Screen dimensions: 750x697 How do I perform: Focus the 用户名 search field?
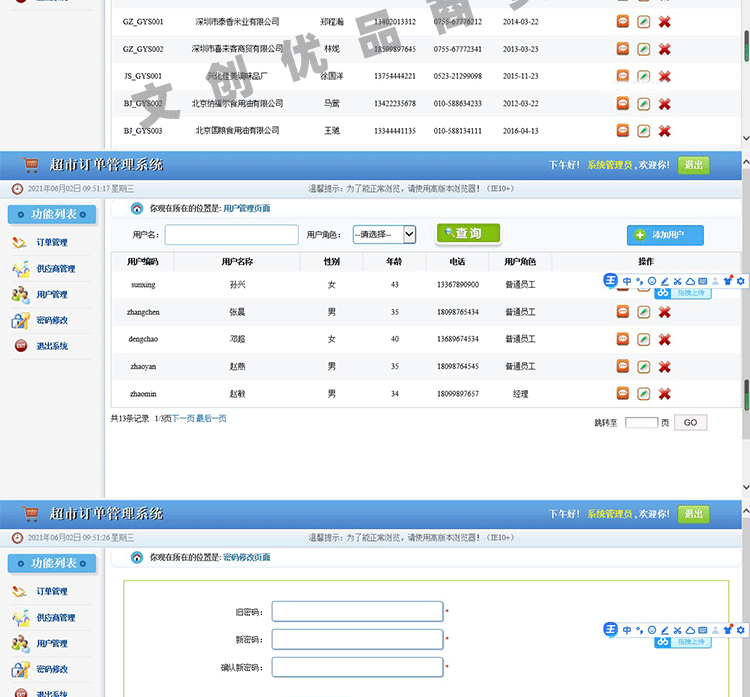(232, 235)
